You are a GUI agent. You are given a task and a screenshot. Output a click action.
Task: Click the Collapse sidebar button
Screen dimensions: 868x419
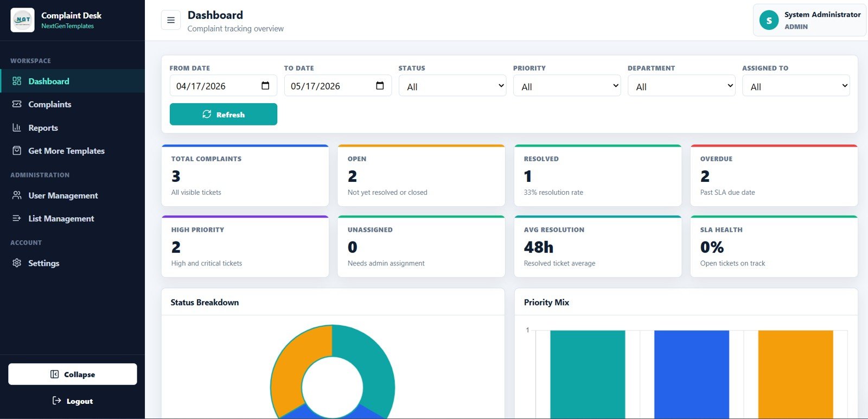73,374
